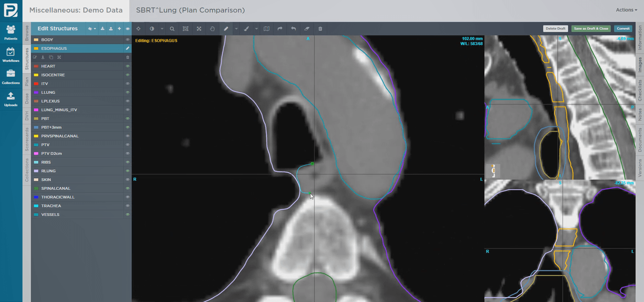Click the sagittal view panel
This screenshot has width=644, height=302.
click(x=560, y=107)
